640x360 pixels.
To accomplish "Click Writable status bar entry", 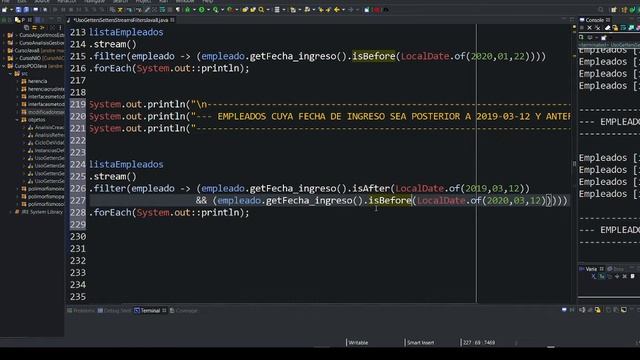I will tap(358, 342).
